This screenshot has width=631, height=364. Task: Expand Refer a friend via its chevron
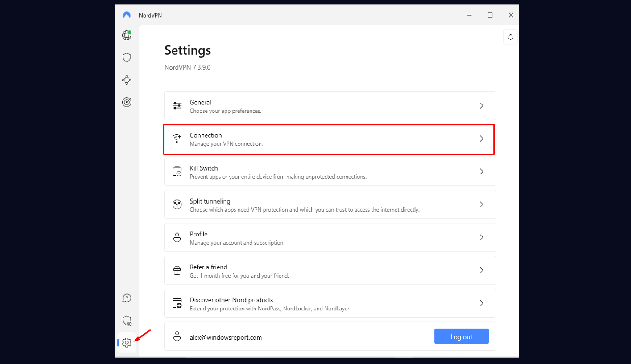[x=482, y=270]
